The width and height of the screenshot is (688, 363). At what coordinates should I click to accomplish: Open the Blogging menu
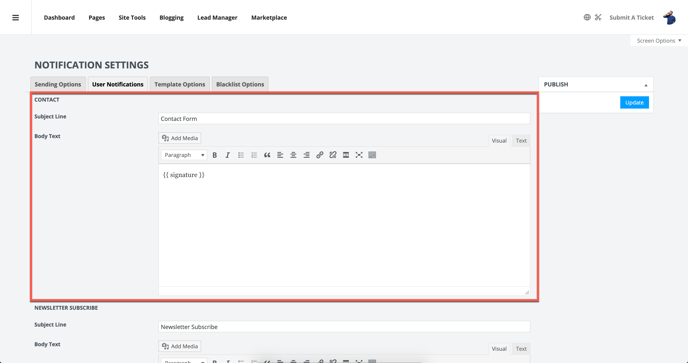click(172, 18)
